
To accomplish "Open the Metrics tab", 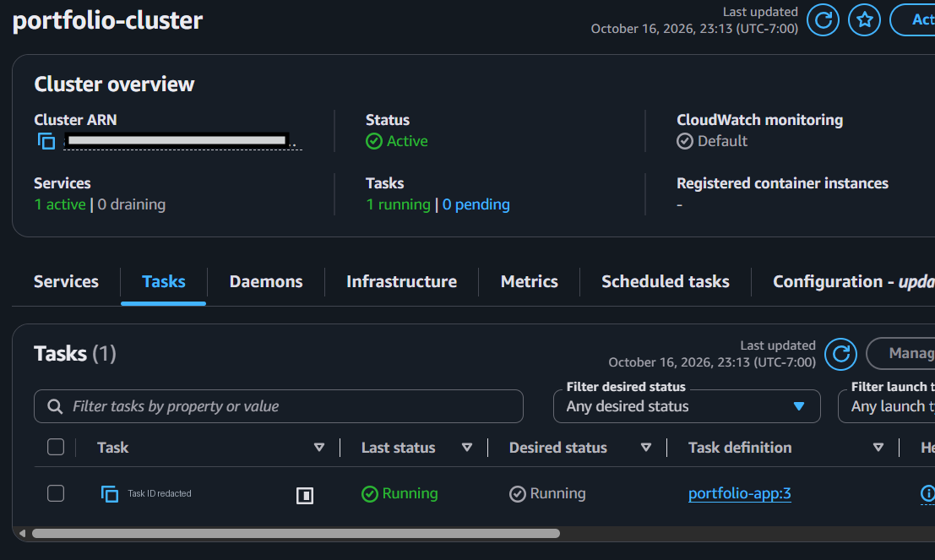I will (x=529, y=281).
